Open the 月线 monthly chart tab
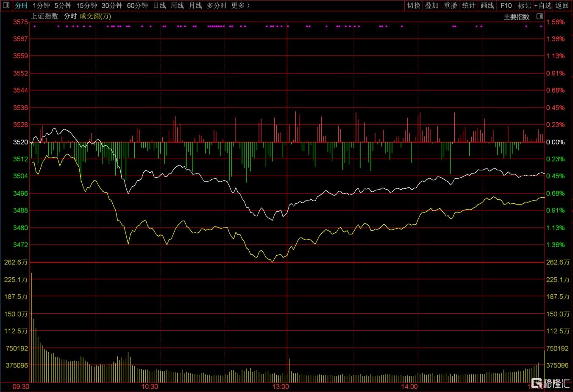573x392 pixels. pyautogui.click(x=195, y=6)
